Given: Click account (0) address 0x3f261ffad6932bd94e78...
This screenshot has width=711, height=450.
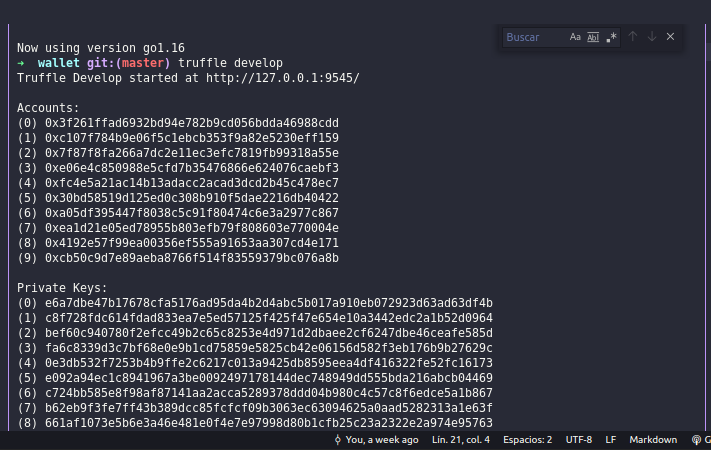Looking at the screenshot, I should click(x=192, y=123).
